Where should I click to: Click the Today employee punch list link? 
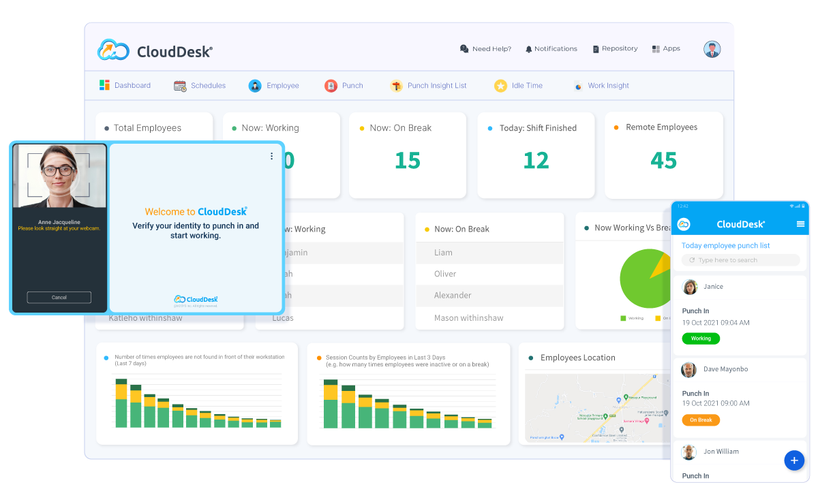pyautogui.click(x=725, y=245)
